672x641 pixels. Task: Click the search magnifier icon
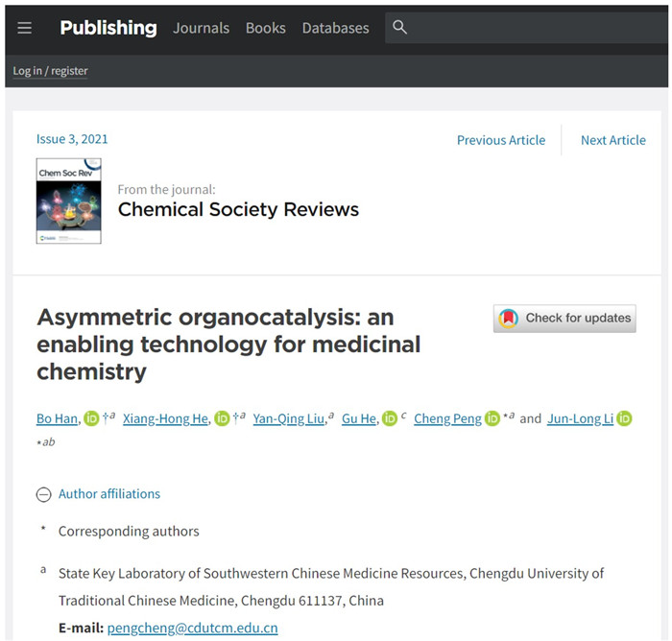coord(400,28)
